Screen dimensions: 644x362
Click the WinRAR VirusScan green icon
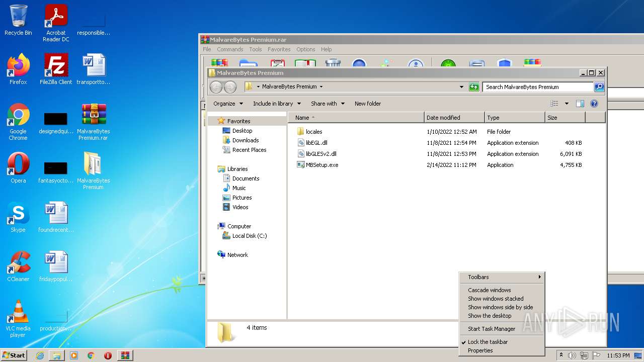[448, 63]
